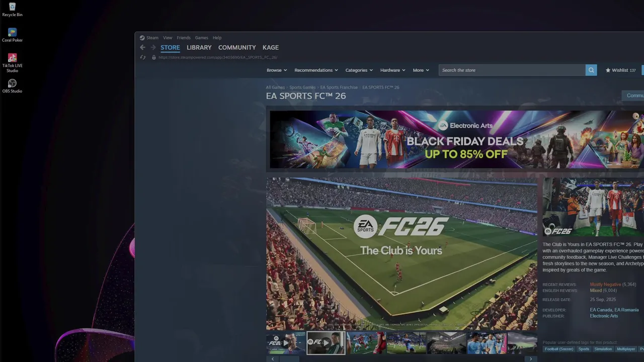Go to Sports Games breadcrumb

tap(302, 87)
